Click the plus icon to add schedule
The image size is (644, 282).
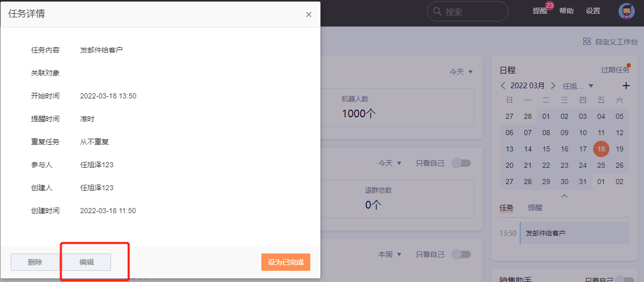pos(626,86)
